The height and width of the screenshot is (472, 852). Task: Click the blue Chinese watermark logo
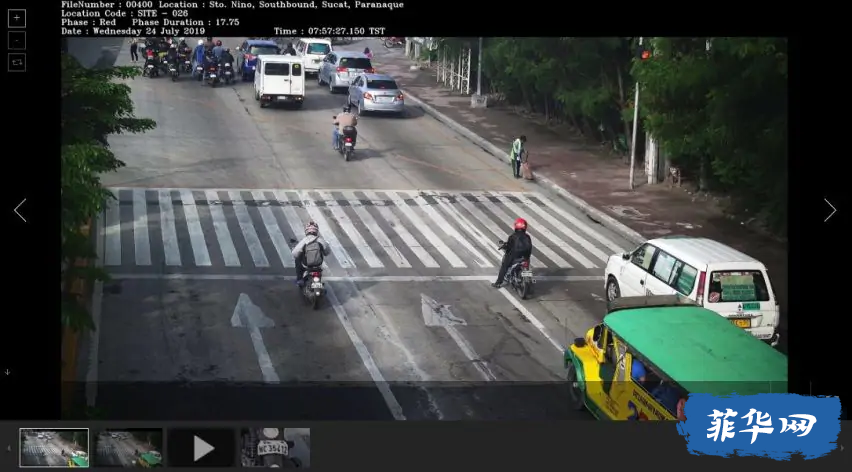[x=758, y=425]
